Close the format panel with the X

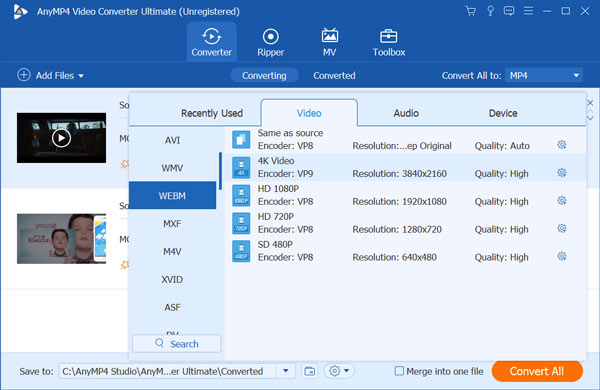pyautogui.click(x=590, y=103)
